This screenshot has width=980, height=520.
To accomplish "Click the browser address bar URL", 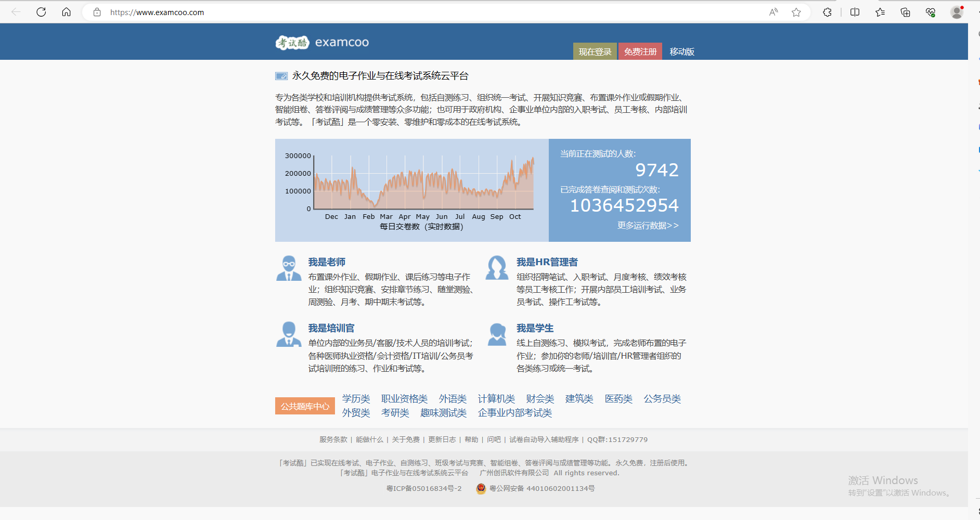I will pyautogui.click(x=157, y=12).
